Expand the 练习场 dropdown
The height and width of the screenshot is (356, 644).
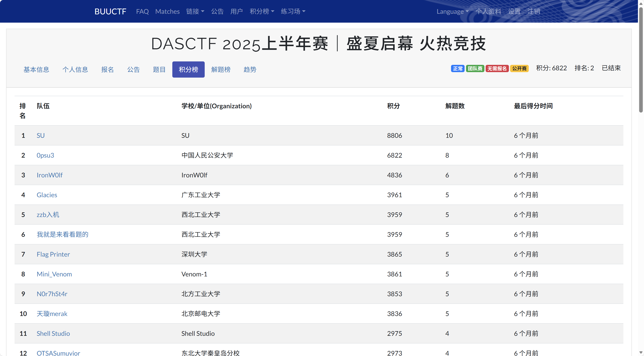pyautogui.click(x=293, y=11)
